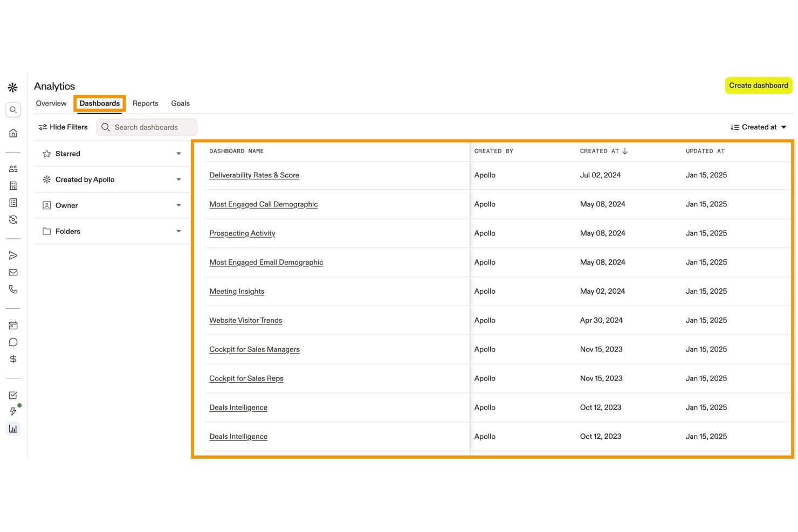Click the Hide Filters button
Image resolution: width=798 pixels, height=532 pixels.
63,127
